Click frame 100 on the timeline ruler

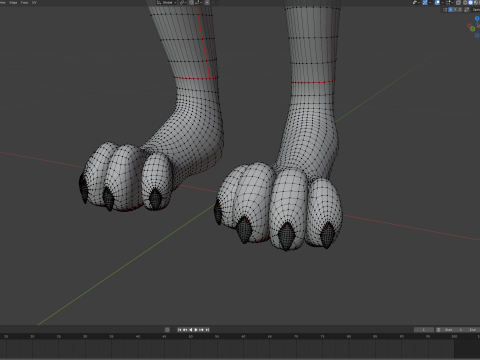click(454, 336)
